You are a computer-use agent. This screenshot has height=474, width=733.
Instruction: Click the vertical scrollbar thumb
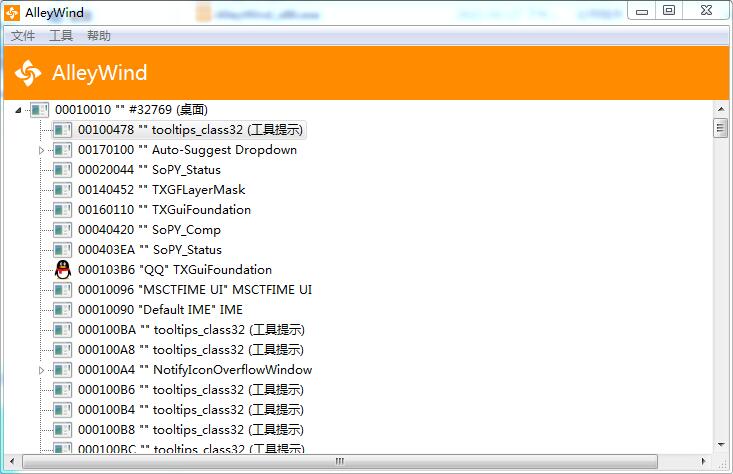[x=721, y=128]
